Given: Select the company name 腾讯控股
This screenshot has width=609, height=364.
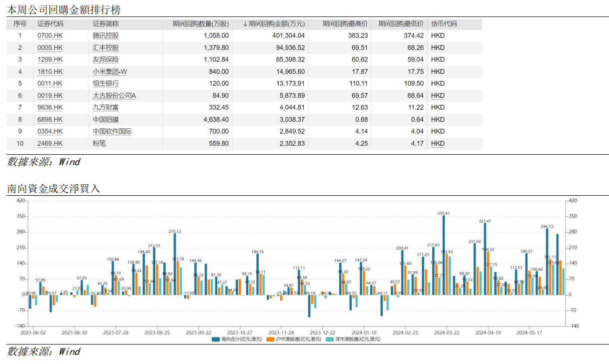Looking at the screenshot, I should [106, 35].
